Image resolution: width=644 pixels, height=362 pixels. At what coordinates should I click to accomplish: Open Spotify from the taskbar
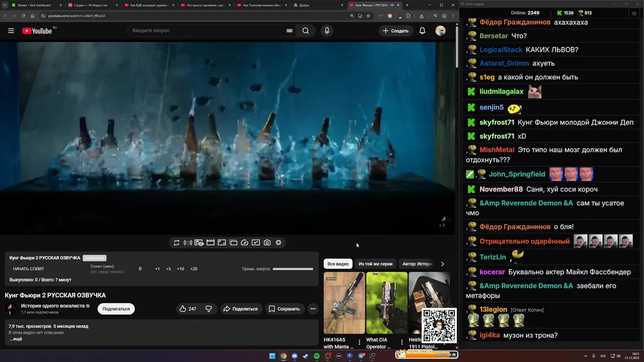[316, 356]
